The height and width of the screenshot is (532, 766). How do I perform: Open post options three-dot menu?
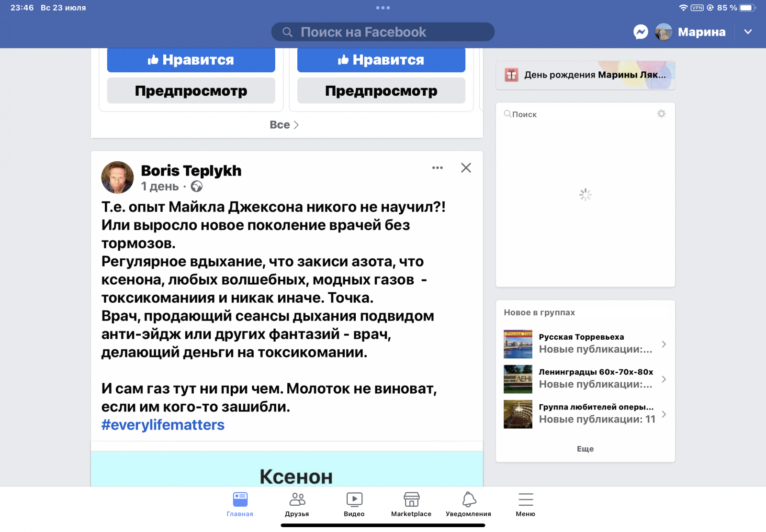click(x=437, y=168)
